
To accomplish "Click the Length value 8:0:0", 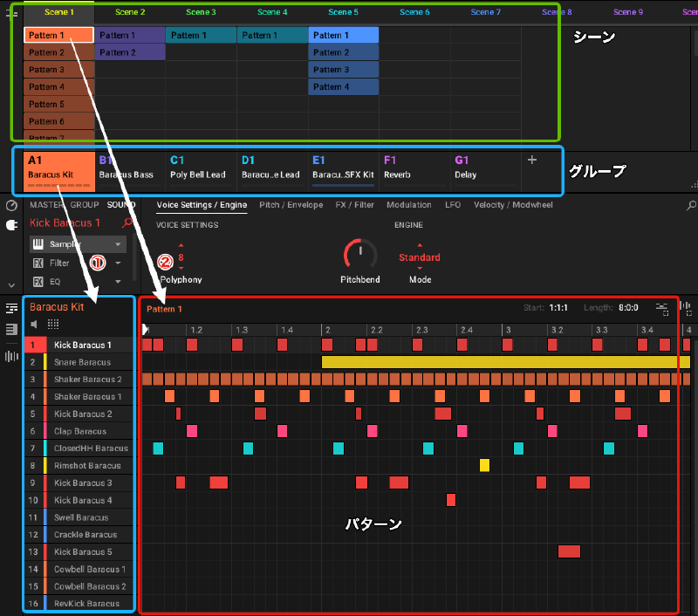I will coord(628,307).
